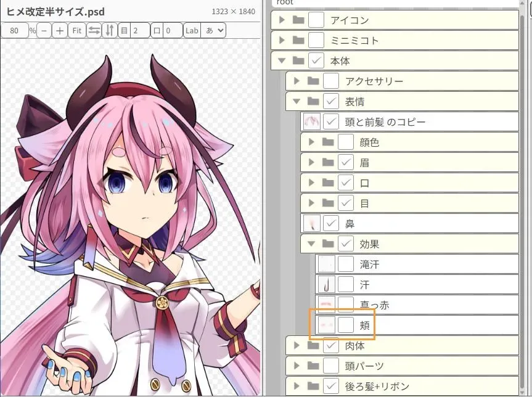Click the 頭と前髪 のコピー layer thumbnail
This screenshot has width=532, height=397.
[x=311, y=122]
